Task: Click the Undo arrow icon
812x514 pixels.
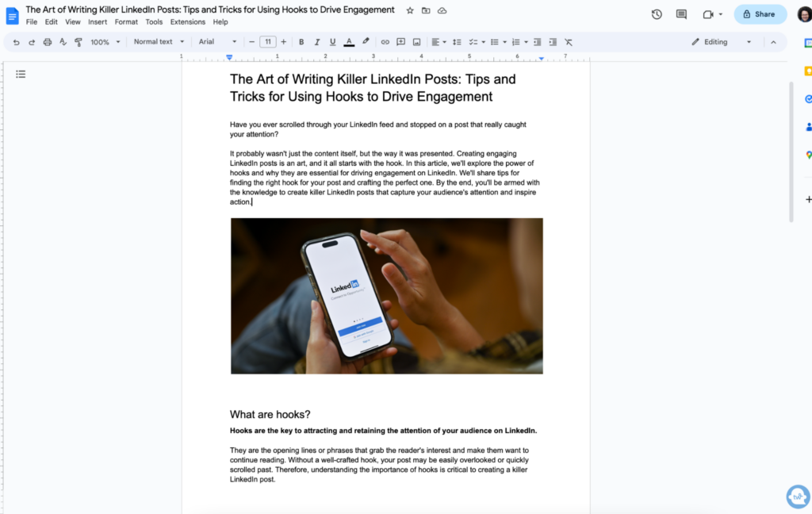Action: click(x=17, y=42)
